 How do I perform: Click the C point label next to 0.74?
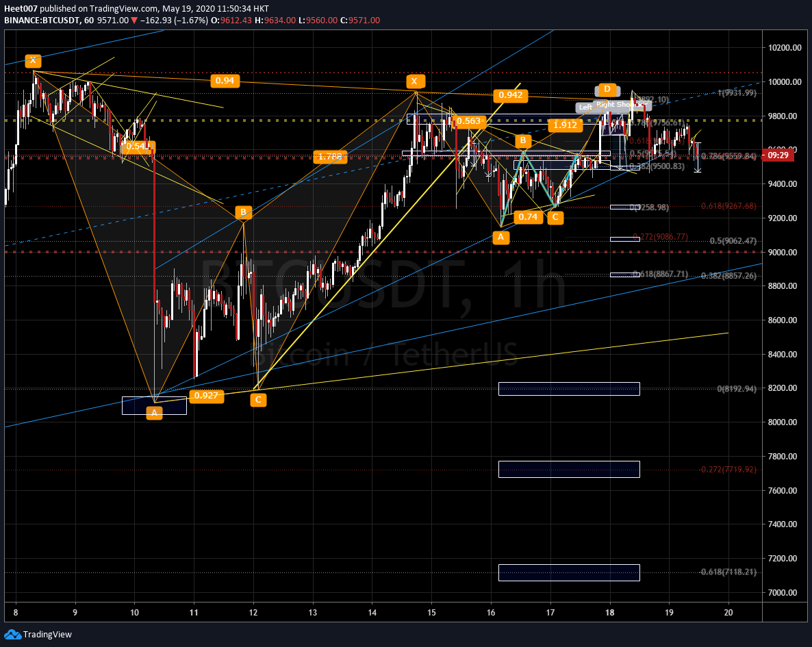pyautogui.click(x=555, y=216)
